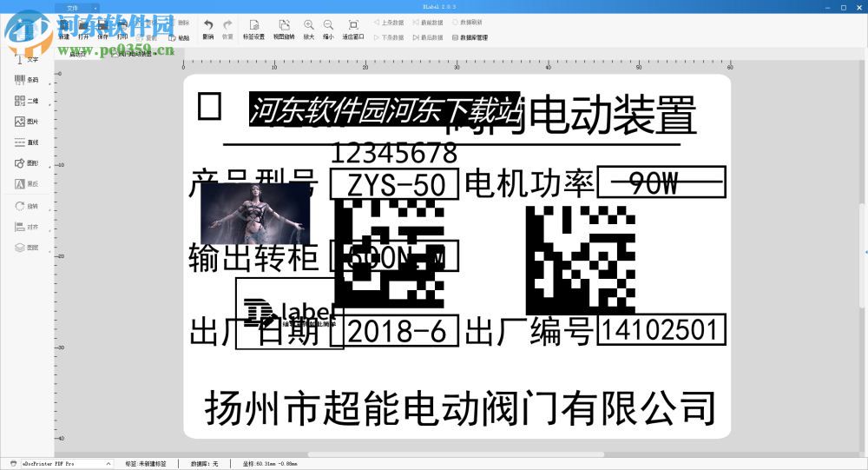Select the 黑反 inverse text tool

(x=27, y=183)
